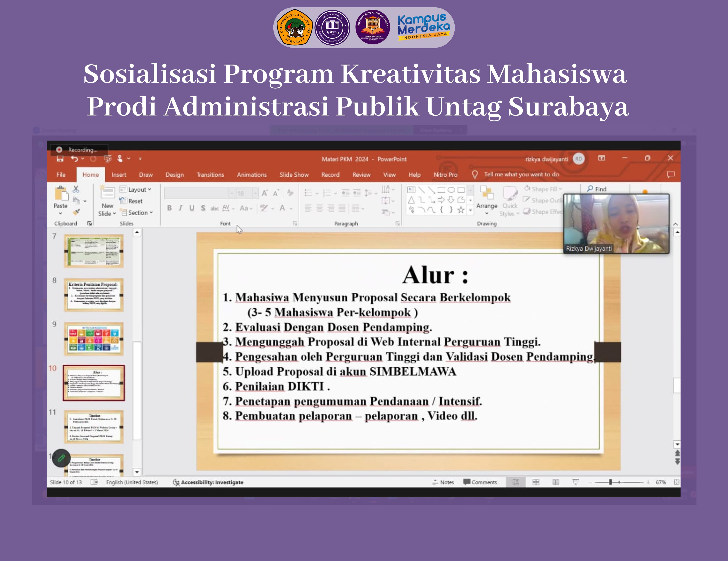Viewport: 728px width, 561px height.
Task: Open the font size dropdown arrow
Action: coord(255,193)
